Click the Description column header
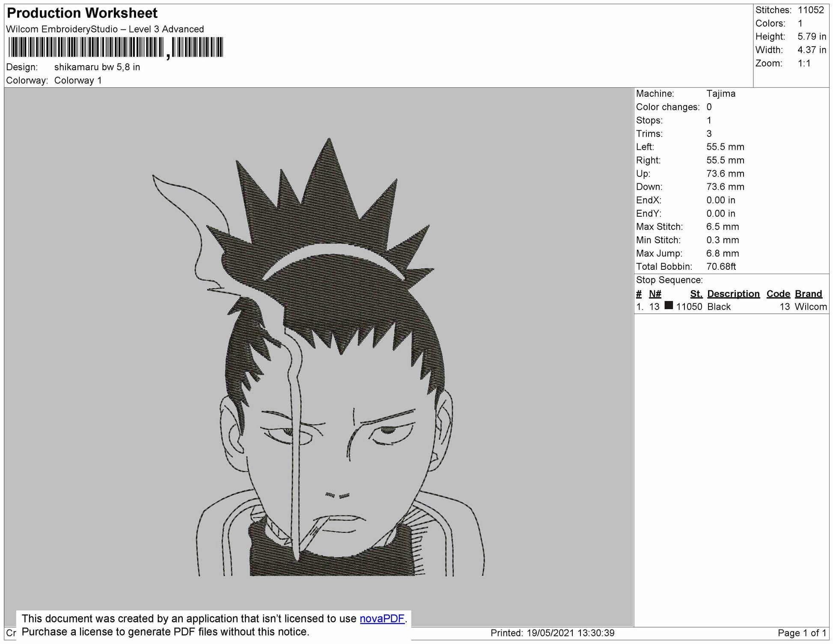 (733, 294)
